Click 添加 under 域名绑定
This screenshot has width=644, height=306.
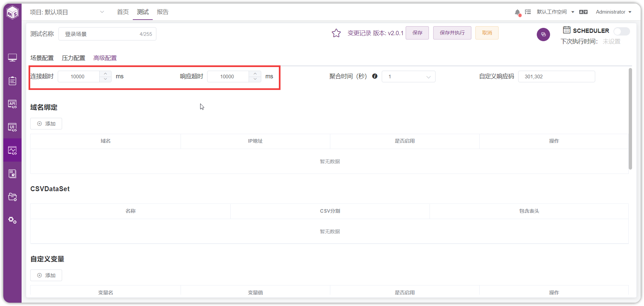(x=46, y=124)
